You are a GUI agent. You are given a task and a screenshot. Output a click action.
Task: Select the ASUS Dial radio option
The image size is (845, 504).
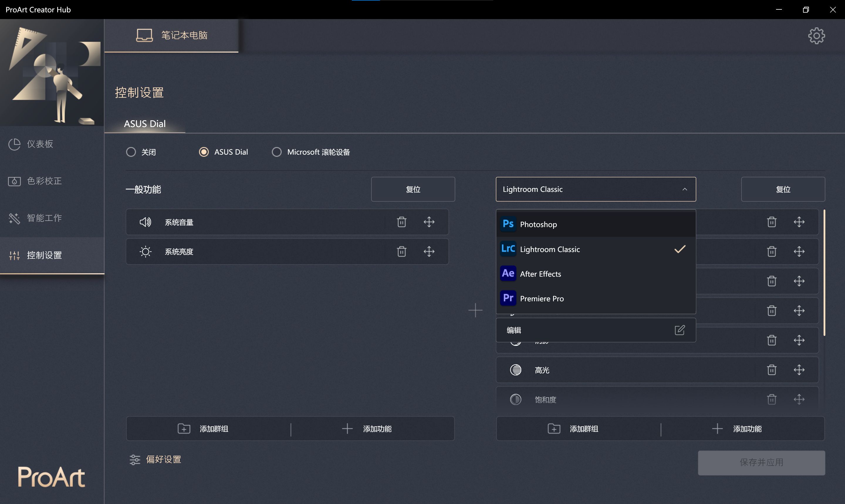click(x=204, y=152)
